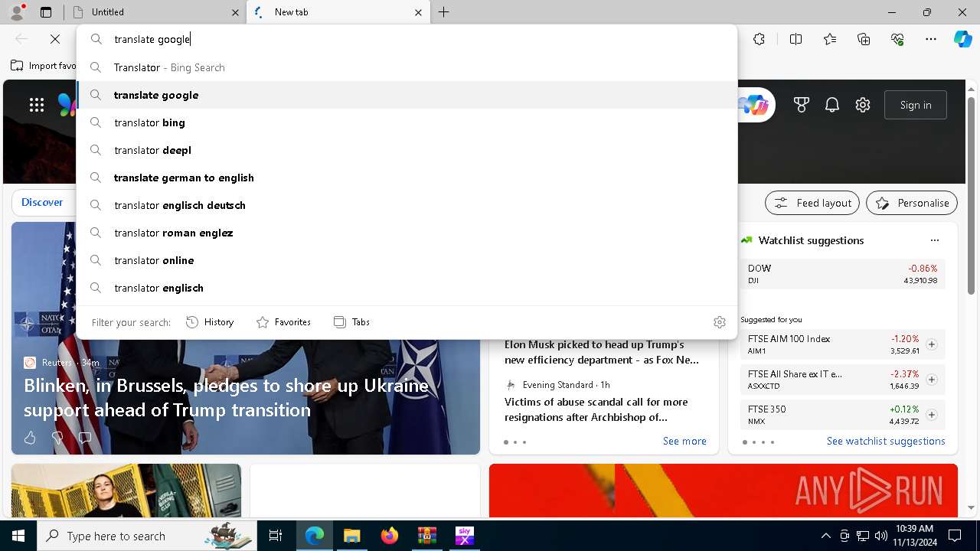980x551 pixels.
Task: Read Victims of abuse scandal headline
Action: pos(596,409)
